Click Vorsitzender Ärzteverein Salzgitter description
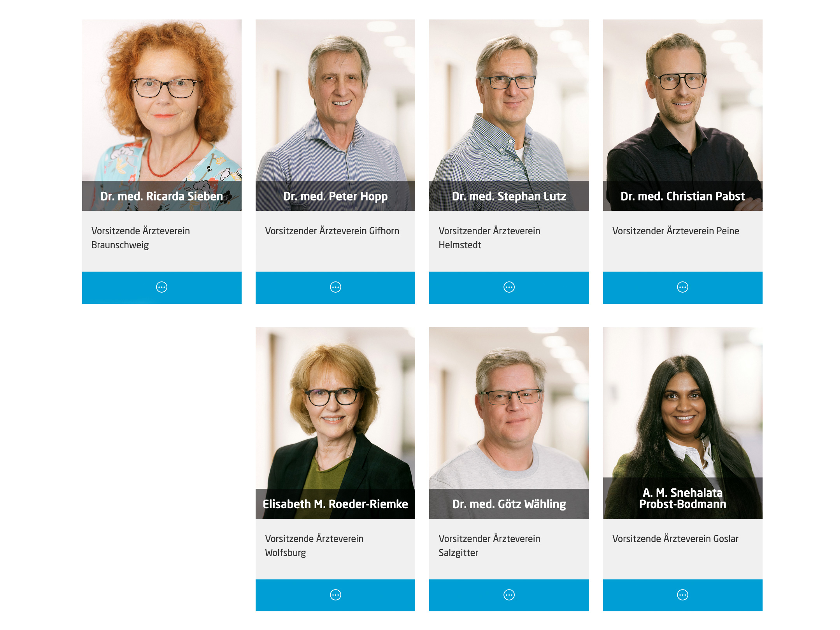Viewport: 840px width, 630px height. (489, 546)
